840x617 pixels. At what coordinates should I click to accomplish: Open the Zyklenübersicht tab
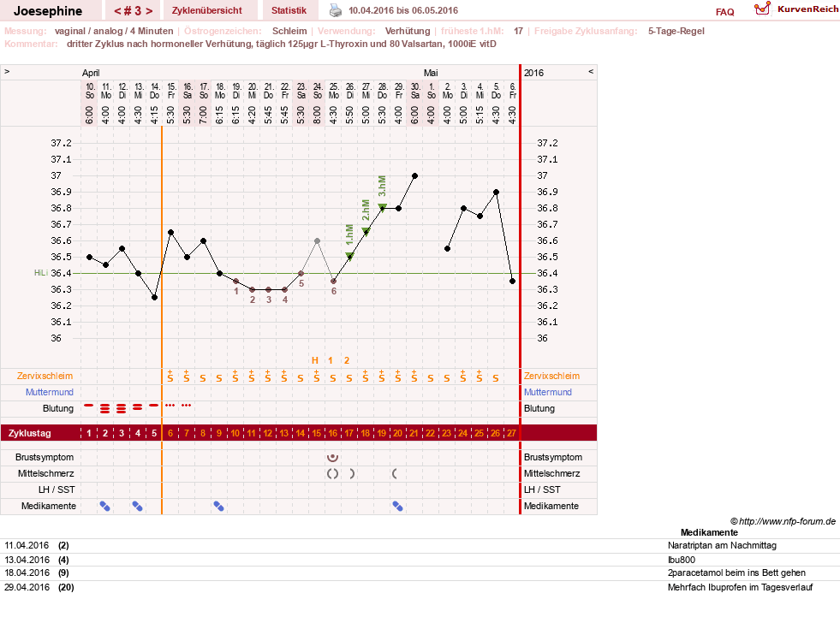click(206, 10)
